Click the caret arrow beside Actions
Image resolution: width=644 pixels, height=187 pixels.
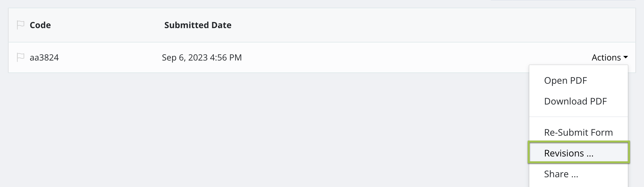click(x=625, y=57)
